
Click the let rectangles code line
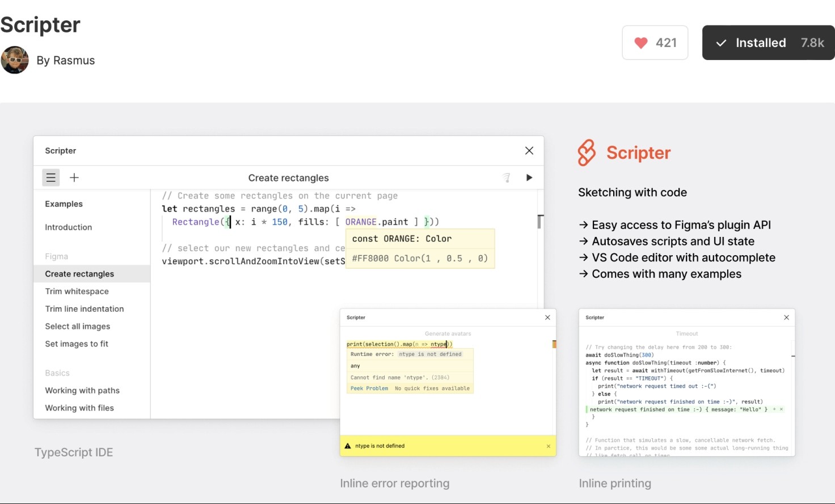point(259,209)
